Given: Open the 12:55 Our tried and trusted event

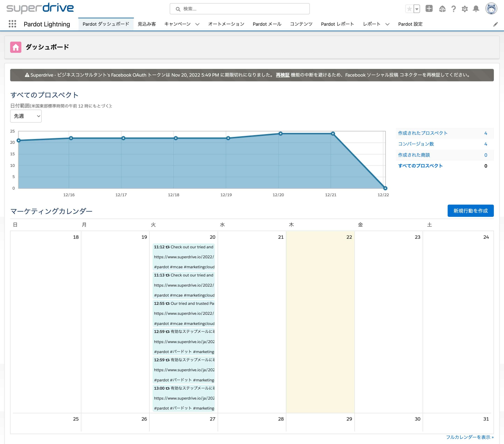Looking at the screenshot, I should [184, 313].
